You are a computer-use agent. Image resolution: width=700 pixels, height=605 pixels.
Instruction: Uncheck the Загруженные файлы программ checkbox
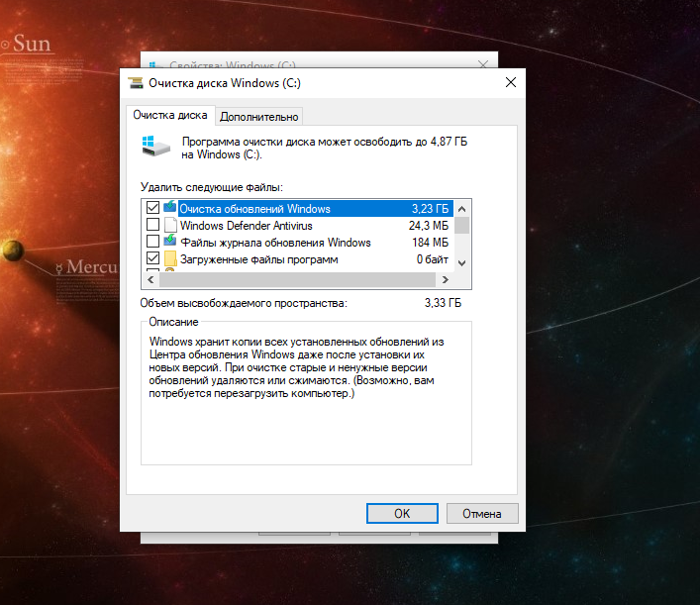152,258
